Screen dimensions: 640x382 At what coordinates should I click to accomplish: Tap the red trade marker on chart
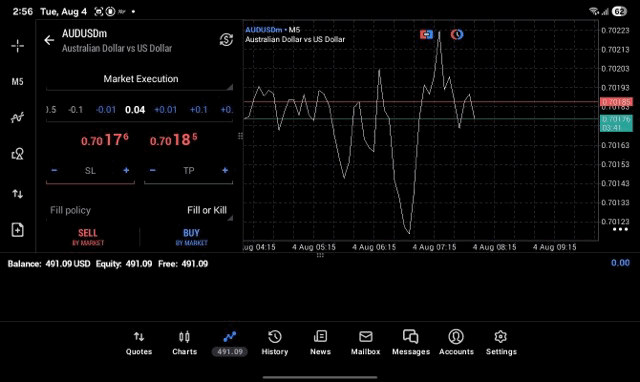(426, 34)
